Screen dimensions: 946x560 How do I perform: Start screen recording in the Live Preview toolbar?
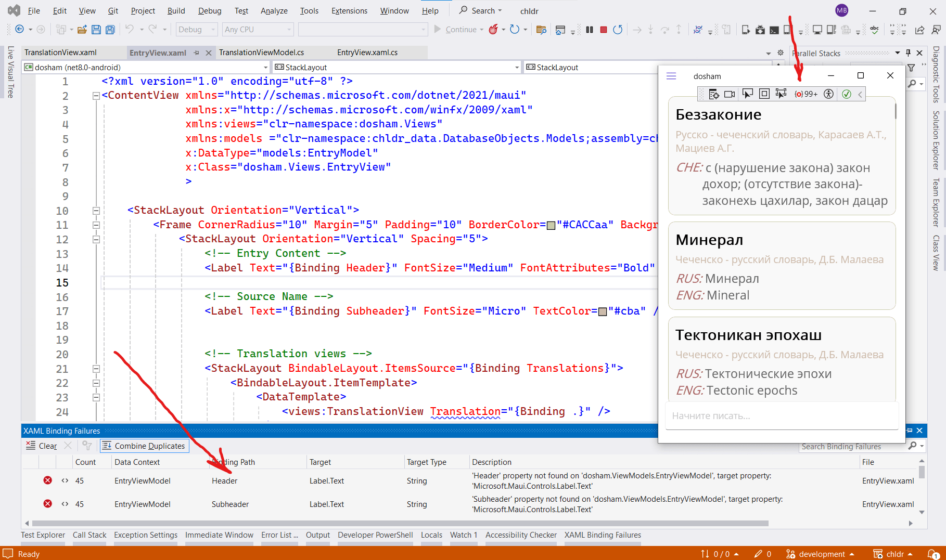click(x=729, y=94)
